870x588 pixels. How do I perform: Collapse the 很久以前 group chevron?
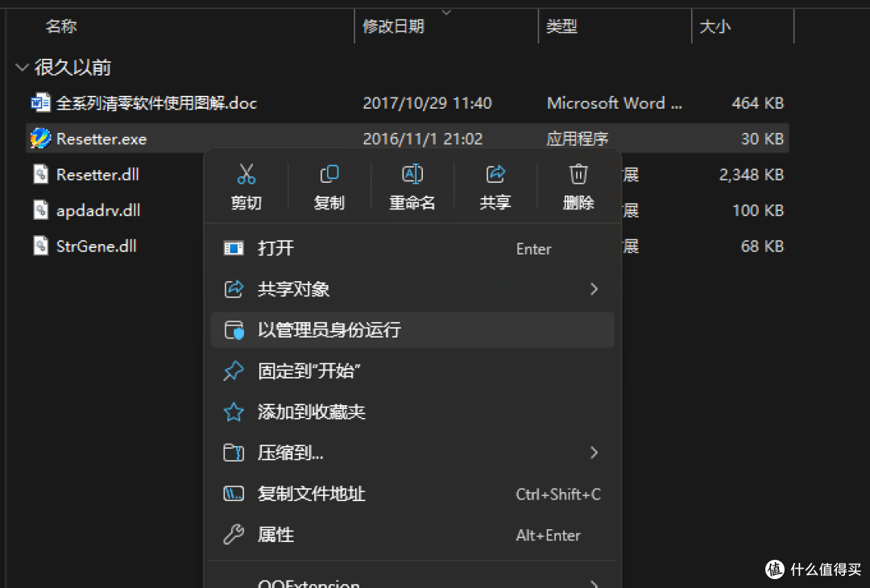(23, 68)
